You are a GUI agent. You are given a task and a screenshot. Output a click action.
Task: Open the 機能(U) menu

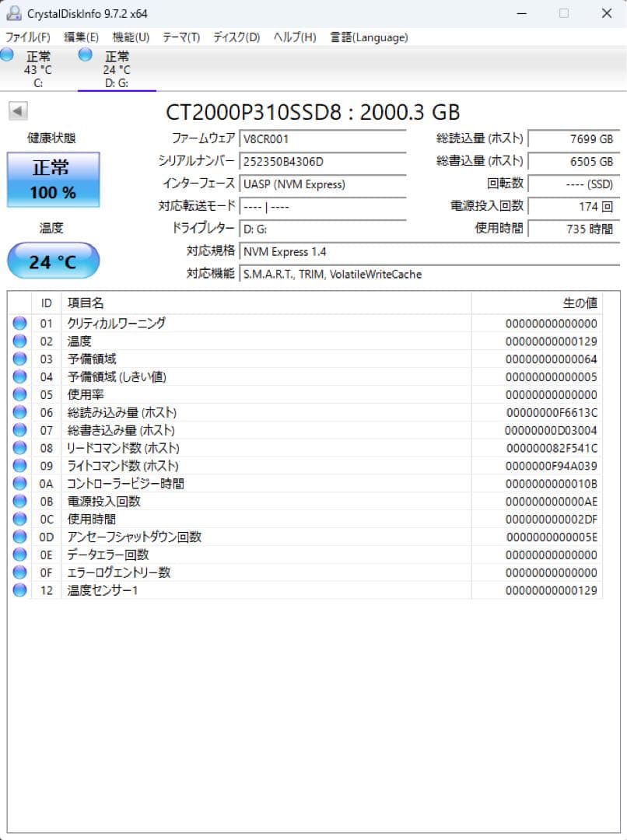pyautogui.click(x=131, y=37)
